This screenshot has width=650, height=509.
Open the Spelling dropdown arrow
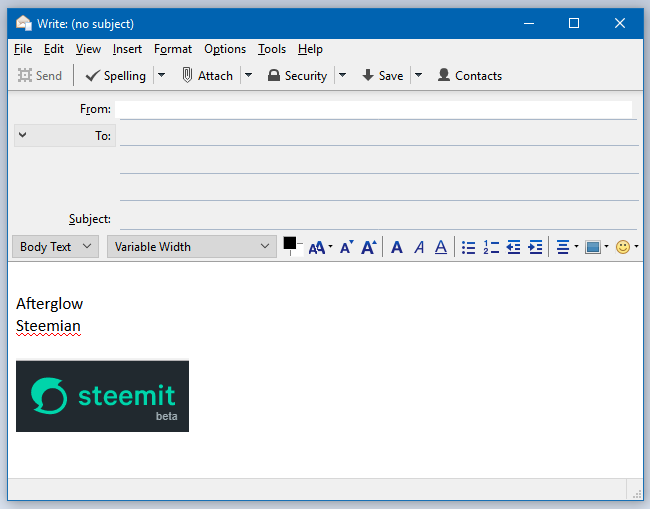pyautogui.click(x=162, y=75)
